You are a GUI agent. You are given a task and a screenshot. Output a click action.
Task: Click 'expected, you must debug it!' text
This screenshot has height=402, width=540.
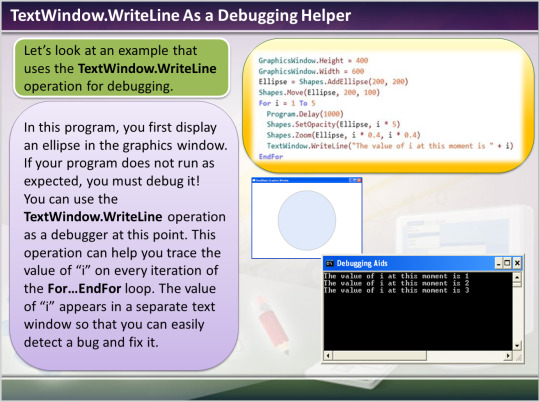click(x=112, y=181)
